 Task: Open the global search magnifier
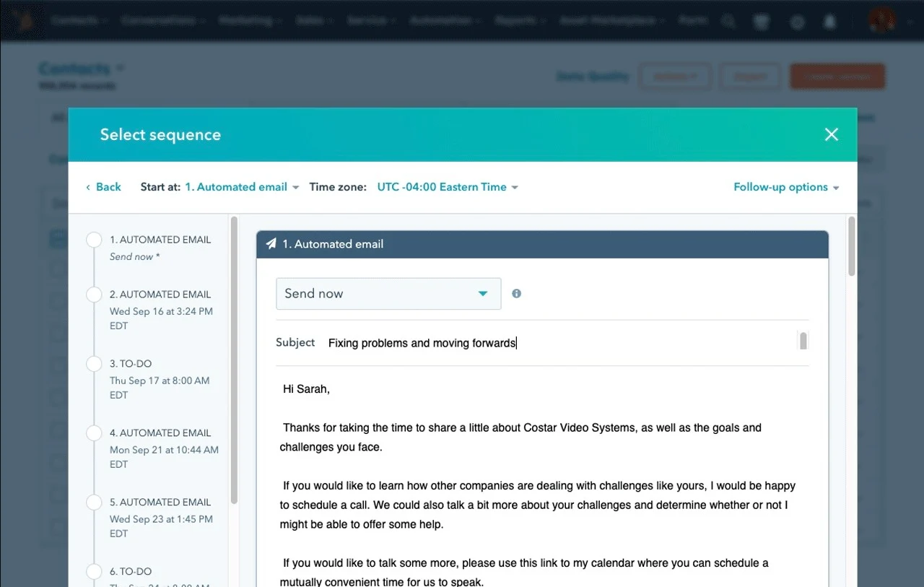point(728,20)
